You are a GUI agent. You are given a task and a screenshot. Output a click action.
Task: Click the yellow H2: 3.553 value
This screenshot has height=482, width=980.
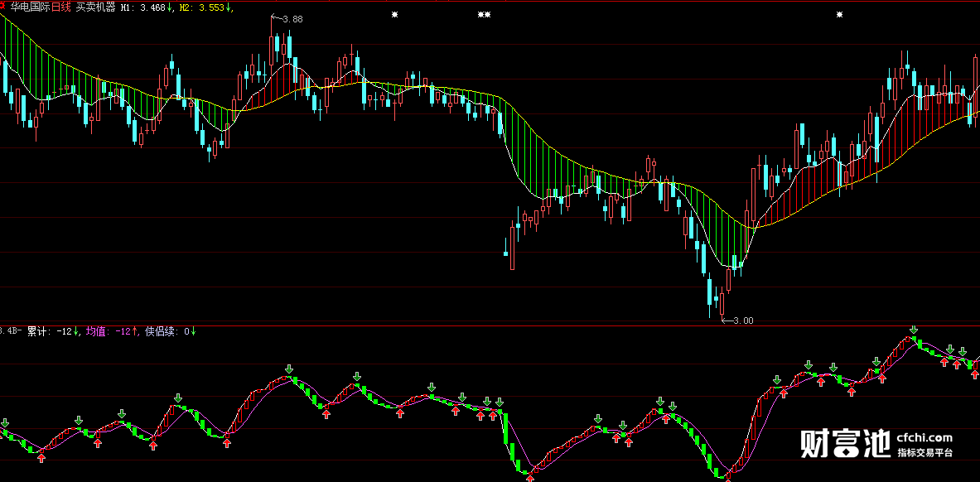click(x=204, y=8)
